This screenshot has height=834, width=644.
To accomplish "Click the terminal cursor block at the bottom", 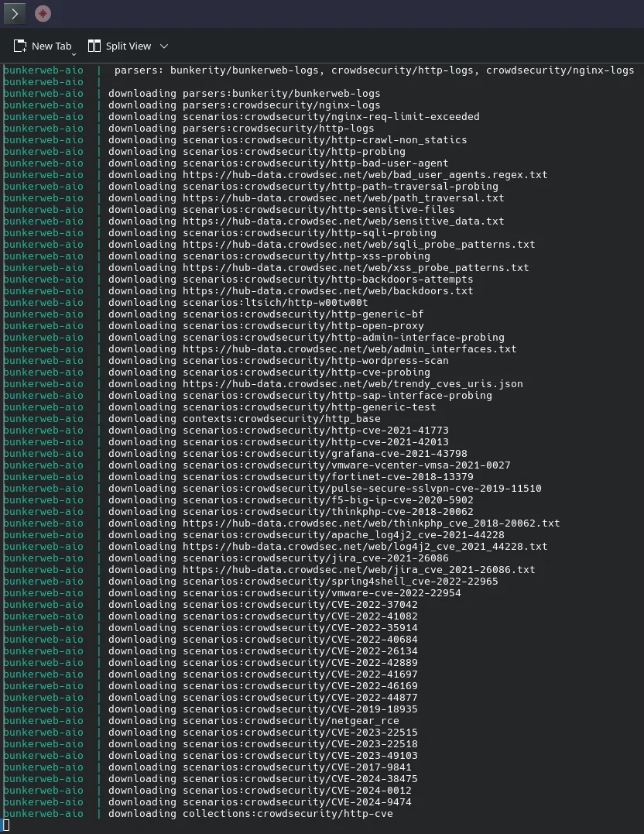I will 6,825.
